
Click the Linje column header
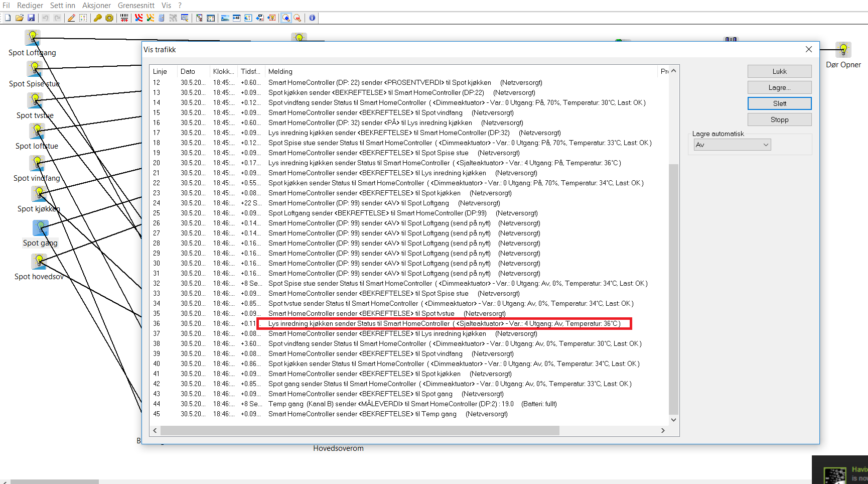(164, 71)
